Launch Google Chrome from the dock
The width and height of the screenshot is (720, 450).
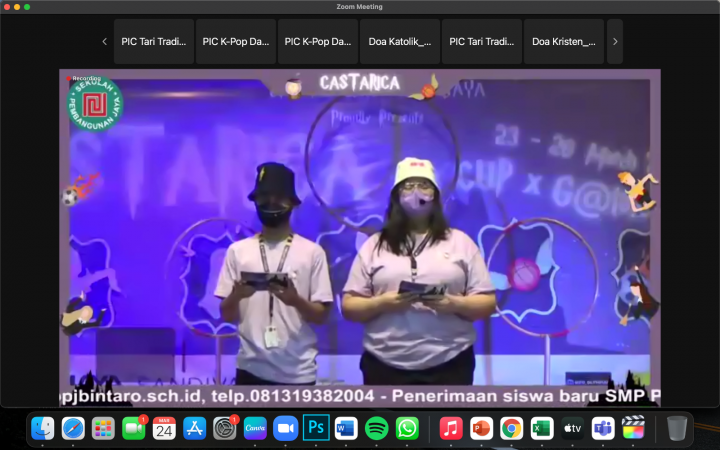[x=511, y=428]
